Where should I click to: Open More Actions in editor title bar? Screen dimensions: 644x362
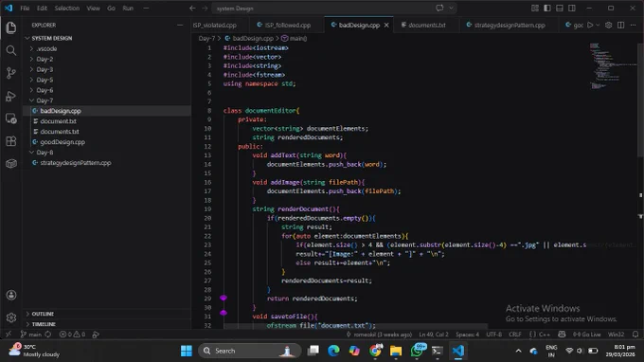click(x=633, y=25)
